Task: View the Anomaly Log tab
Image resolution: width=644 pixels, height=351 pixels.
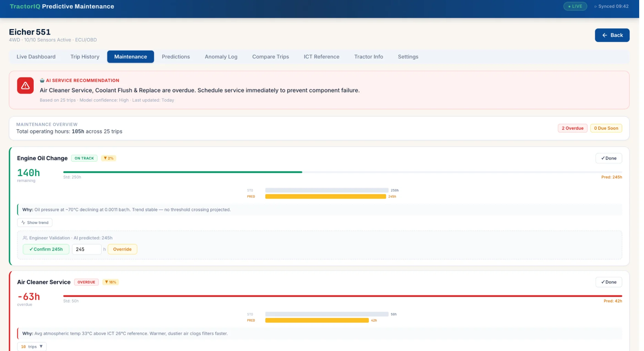Action: click(x=221, y=57)
